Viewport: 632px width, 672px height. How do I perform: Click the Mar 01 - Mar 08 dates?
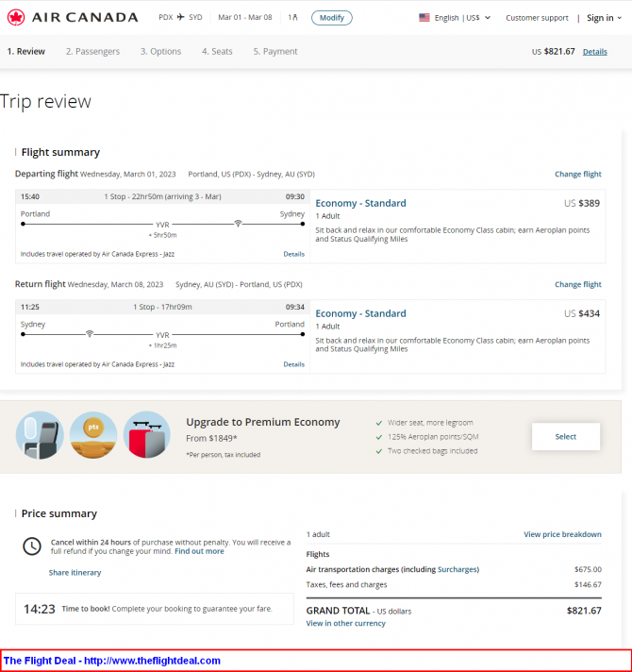coord(245,17)
